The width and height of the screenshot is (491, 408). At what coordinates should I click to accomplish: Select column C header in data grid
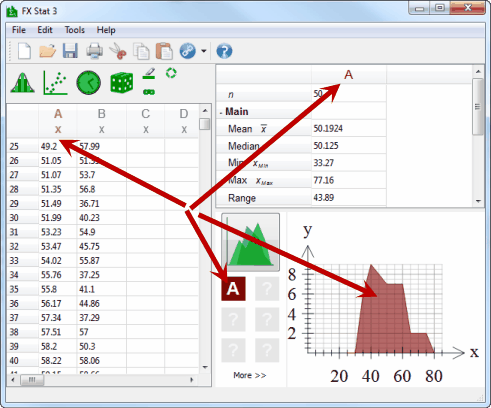coord(145,121)
